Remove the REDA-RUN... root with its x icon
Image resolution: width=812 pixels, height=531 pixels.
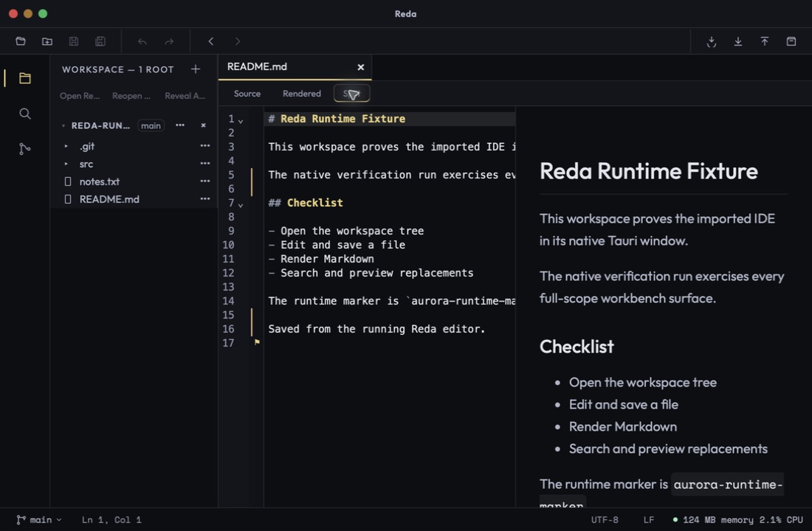tap(204, 125)
